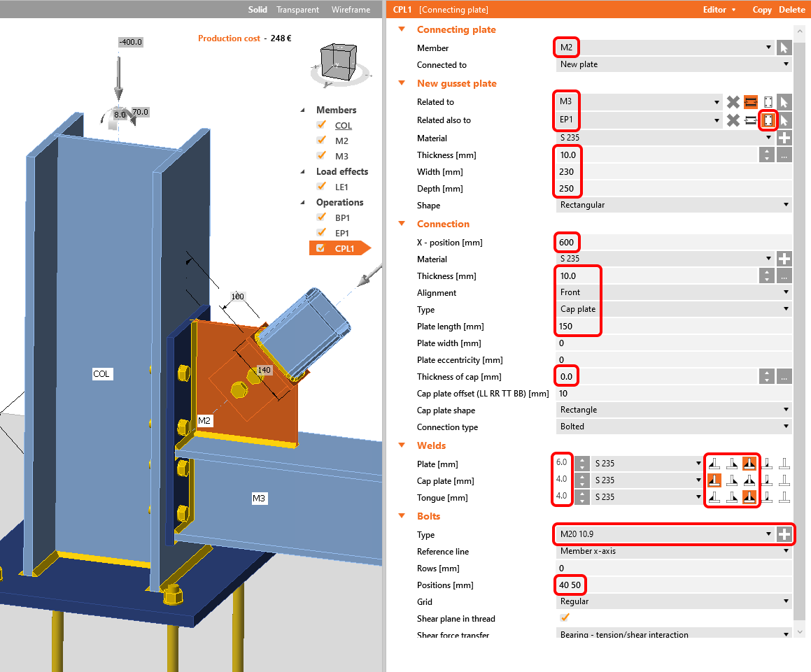Screen dimensions: 811x672
Task: Switch to Wireframe view mode
Action: [x=351, y=10]
